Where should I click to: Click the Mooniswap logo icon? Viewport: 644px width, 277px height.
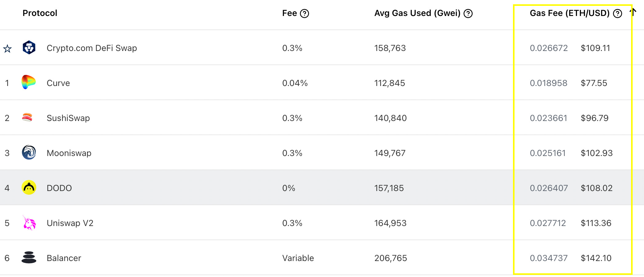[29, 152]
